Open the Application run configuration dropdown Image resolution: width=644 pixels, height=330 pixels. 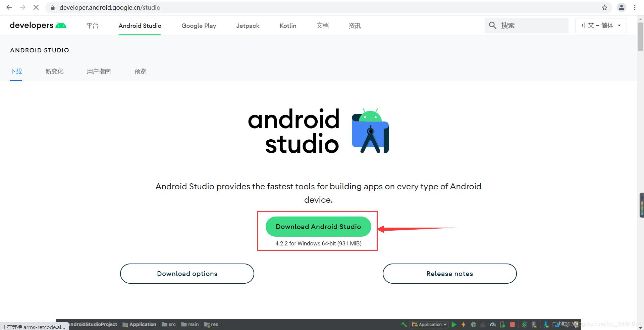(x=429, y=324)
